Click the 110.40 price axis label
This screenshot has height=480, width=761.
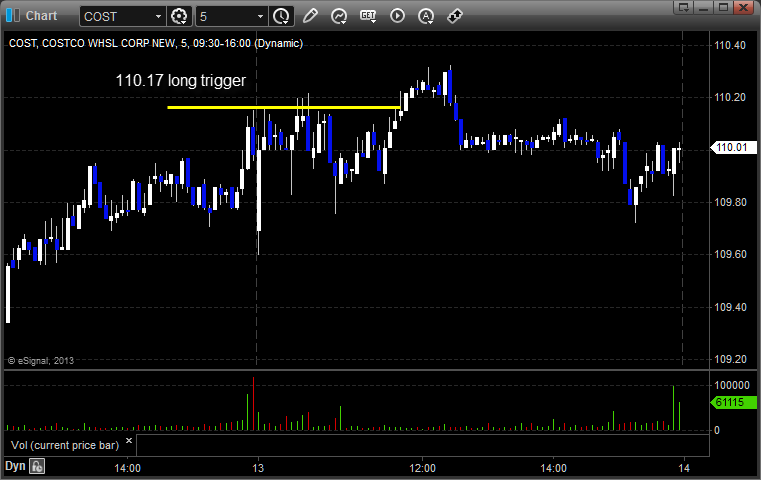click(730, 46)
